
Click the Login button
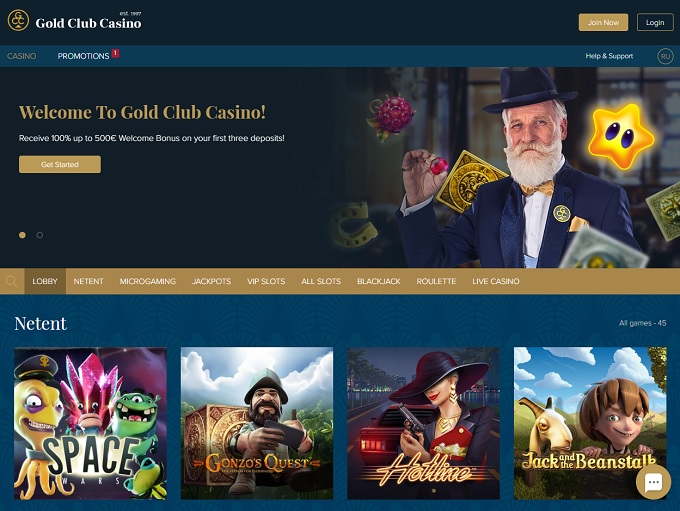click(655, 23)
